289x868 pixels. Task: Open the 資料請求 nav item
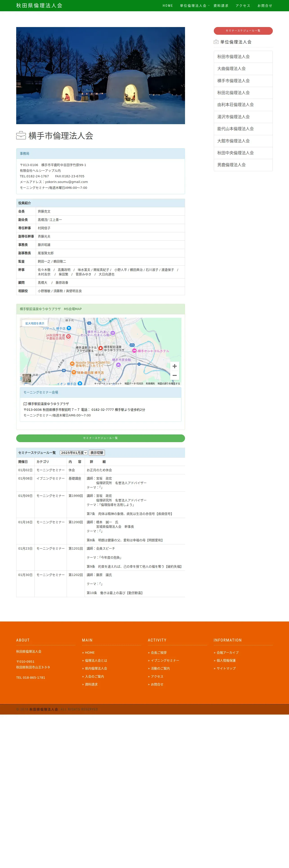[x=221, y=6]
